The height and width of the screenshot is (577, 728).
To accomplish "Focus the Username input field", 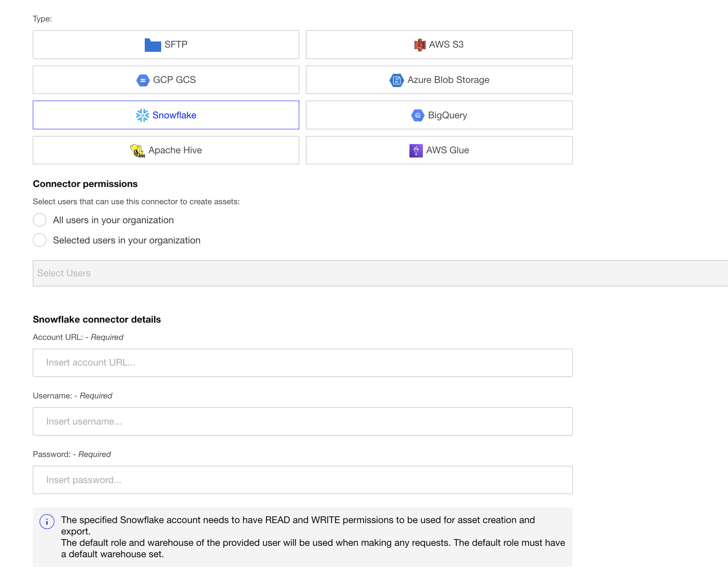I will click(x=303, y=421).
